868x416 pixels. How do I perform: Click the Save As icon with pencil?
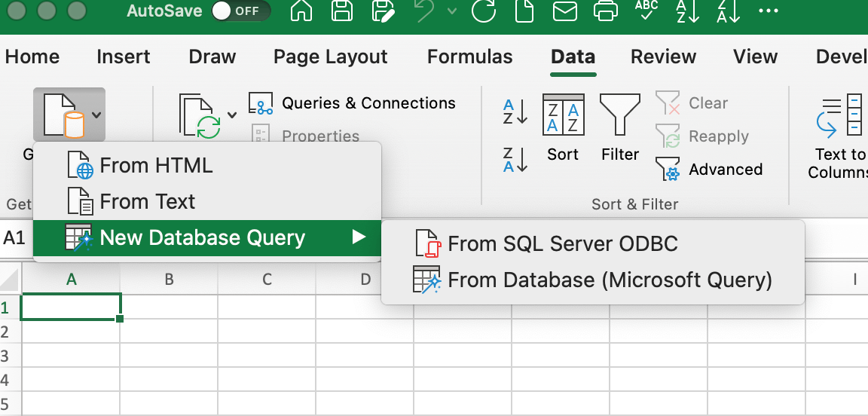click(383, 11)
